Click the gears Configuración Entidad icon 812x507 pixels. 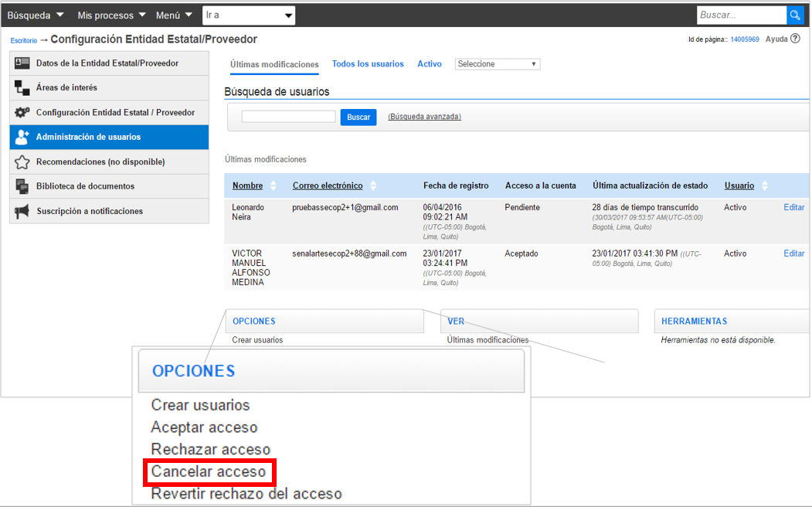pos(22,113)
